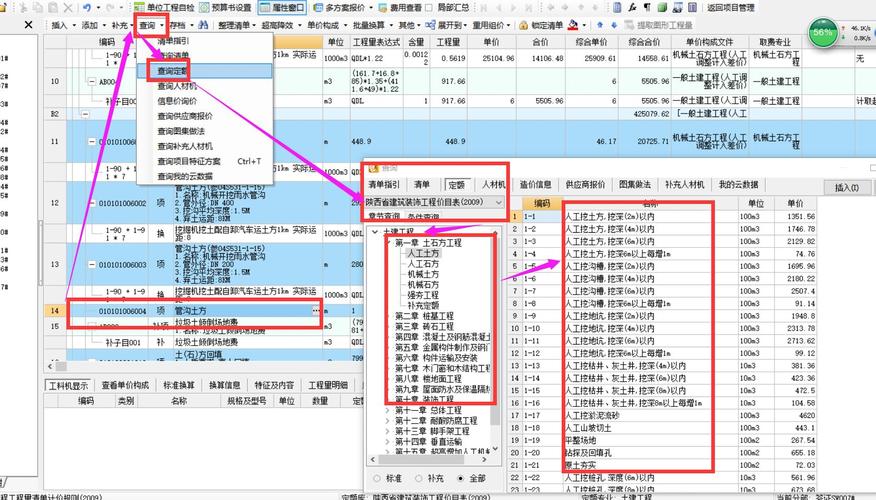Open the 插入 dropdown
876x500 pixels.
(63, 25)
